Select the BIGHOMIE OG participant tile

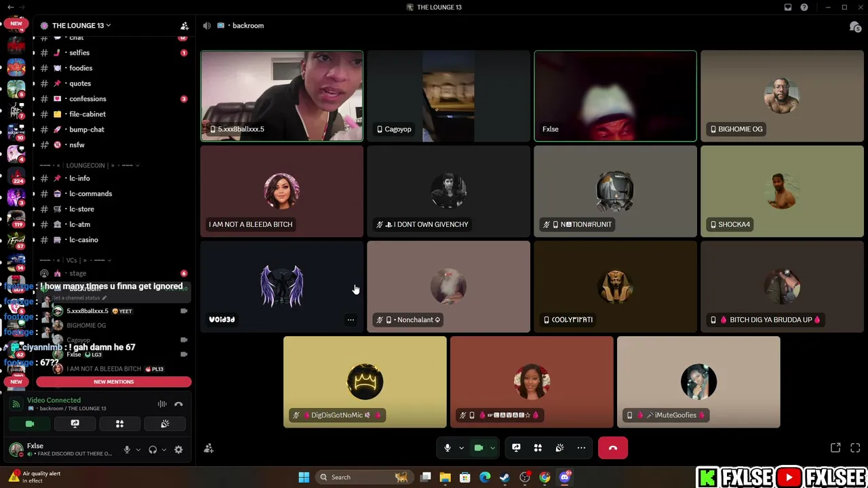[x=782, y=96]
